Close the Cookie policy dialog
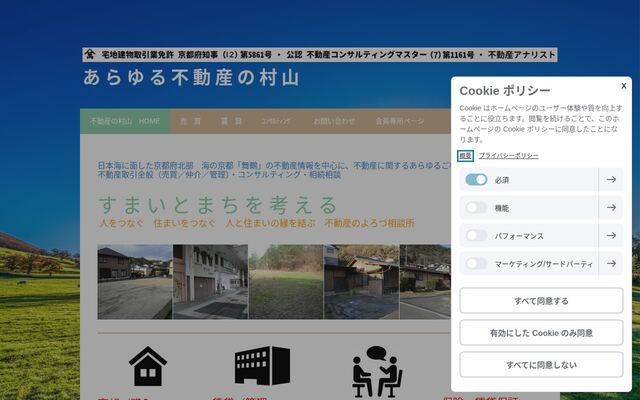 (x=623, y=86)
